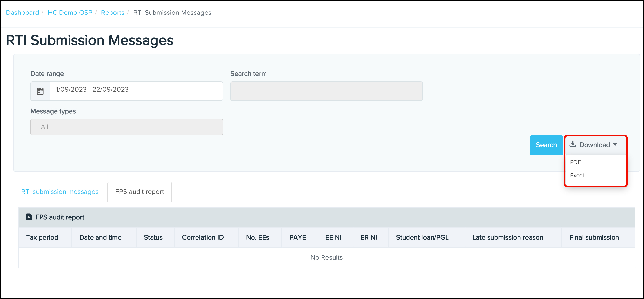Click the Tax period column header
Image resolution: width=644 pixels, height=299 pixels.
(42, 237)
